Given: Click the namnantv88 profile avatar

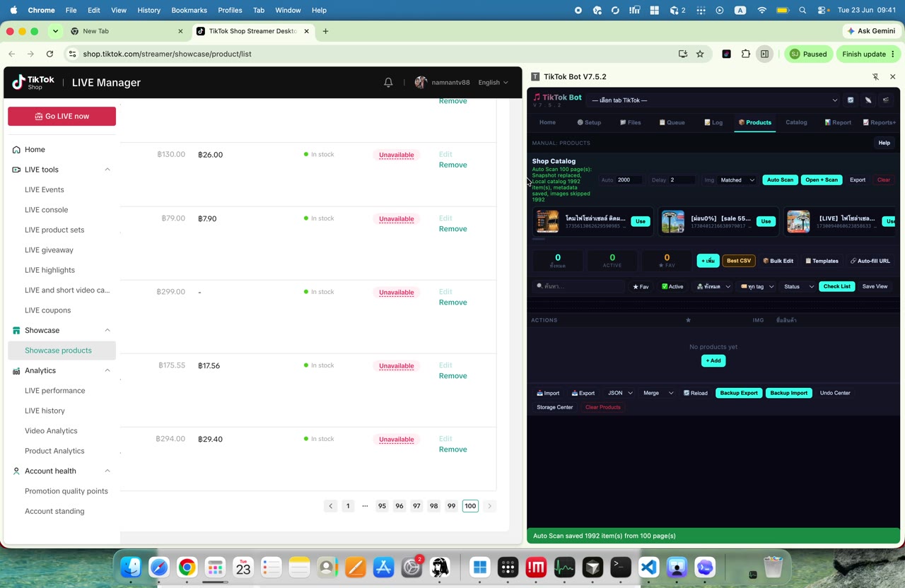Looking at the screenshot, I should 421,83.
